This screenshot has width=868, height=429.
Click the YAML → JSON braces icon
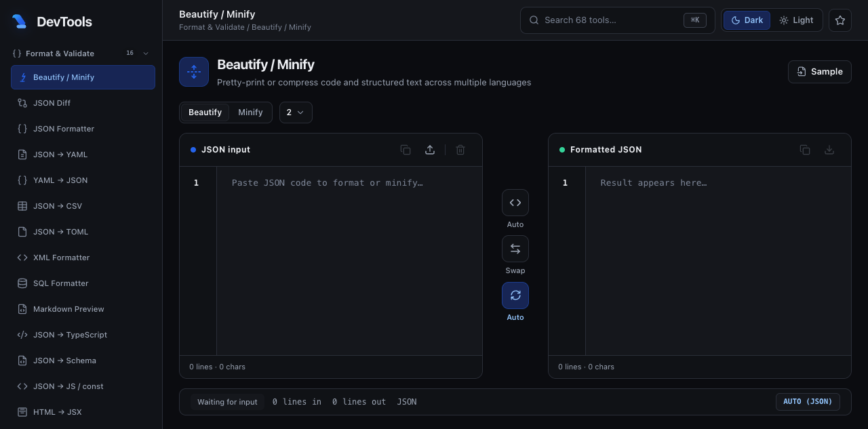pyautogui.click(x=22, y=180)
